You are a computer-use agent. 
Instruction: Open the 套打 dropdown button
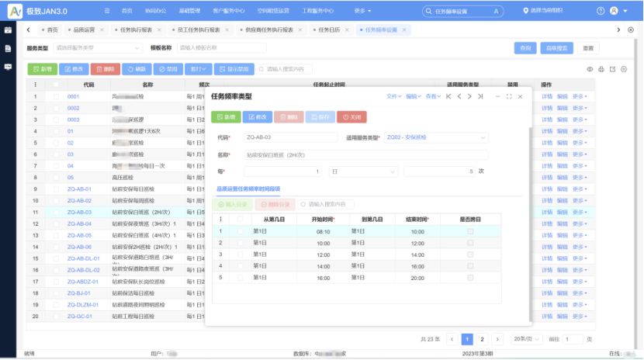[x=198, y=69]
